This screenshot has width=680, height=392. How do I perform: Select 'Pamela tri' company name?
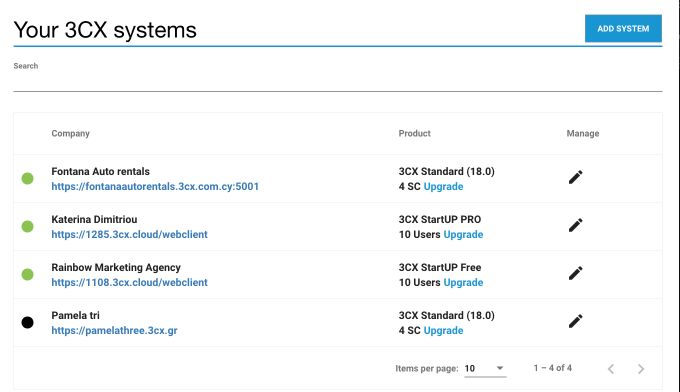pos(75,315)
